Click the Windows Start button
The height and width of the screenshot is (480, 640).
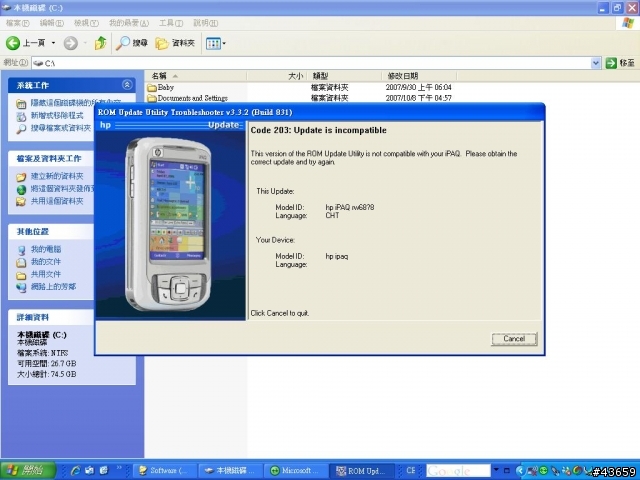28,470
